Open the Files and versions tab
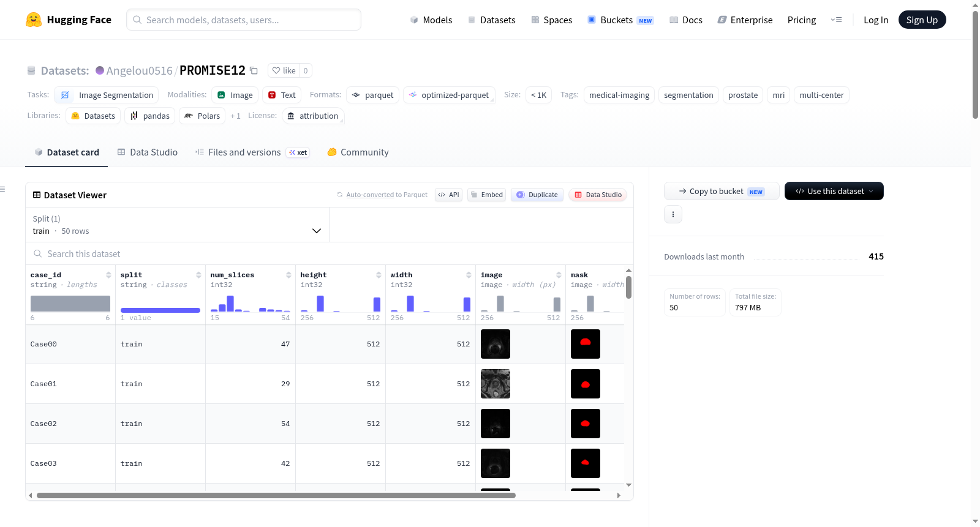Screen dimensions: 980x527 (252, 152)
